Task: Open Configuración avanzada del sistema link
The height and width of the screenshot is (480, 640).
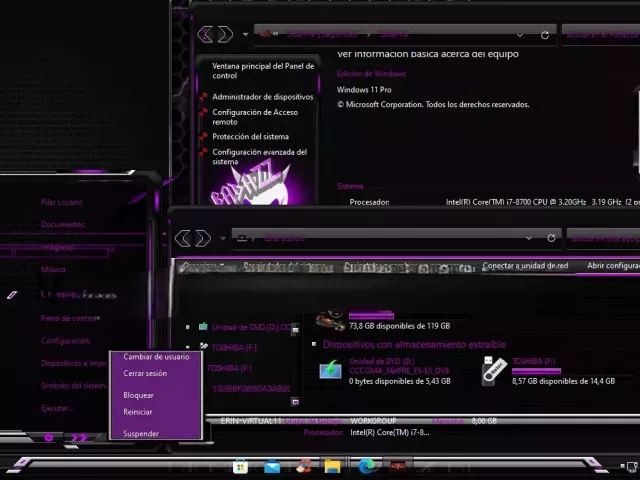Action: 259,157
